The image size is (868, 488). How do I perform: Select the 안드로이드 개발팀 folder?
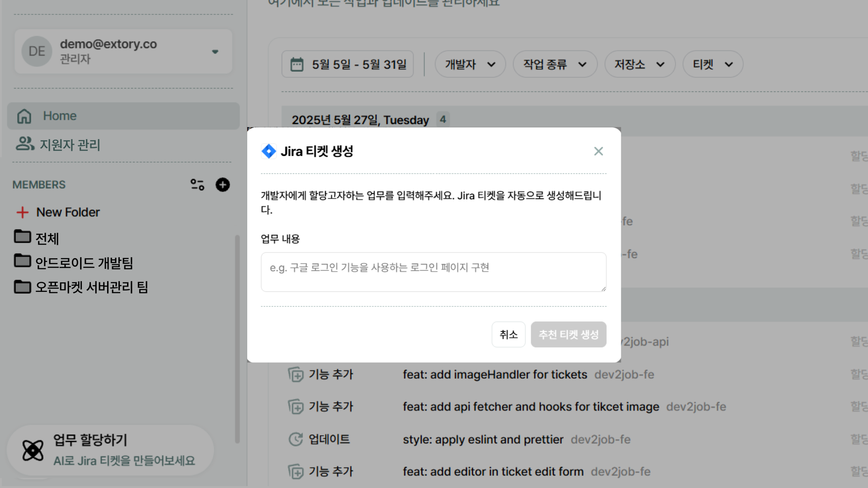point(84,263)
